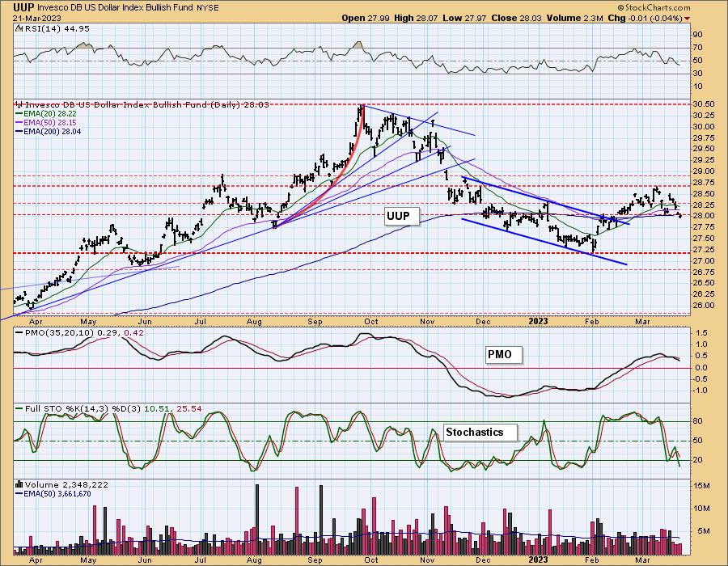Click the 70 level on the RSI axis

[697, 48]
